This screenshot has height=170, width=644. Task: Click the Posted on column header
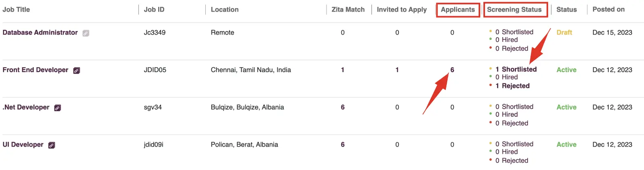[609, 9]
